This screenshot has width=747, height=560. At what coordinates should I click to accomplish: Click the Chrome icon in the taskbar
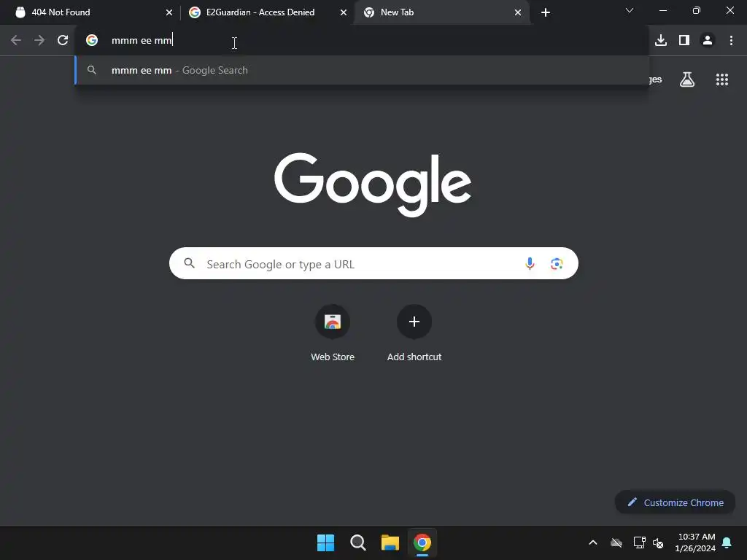(422, 542)
